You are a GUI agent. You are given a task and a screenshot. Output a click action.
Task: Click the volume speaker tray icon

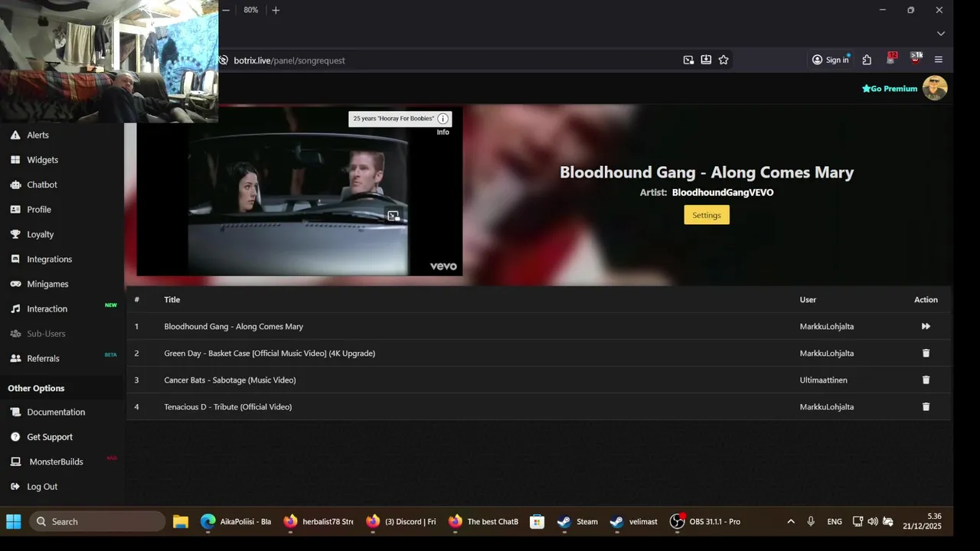[x=873, y=522]
